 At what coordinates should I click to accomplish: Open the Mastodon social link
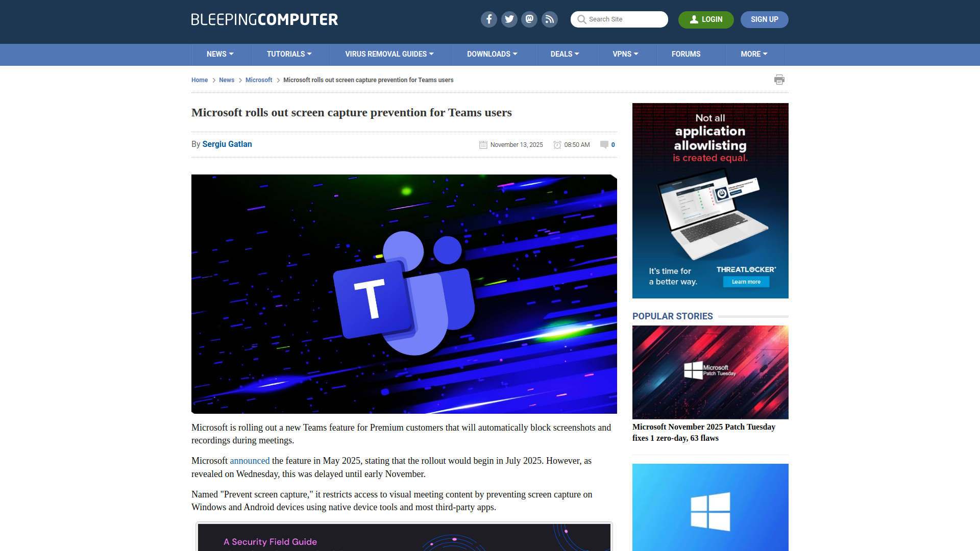(x=529, y=19)
